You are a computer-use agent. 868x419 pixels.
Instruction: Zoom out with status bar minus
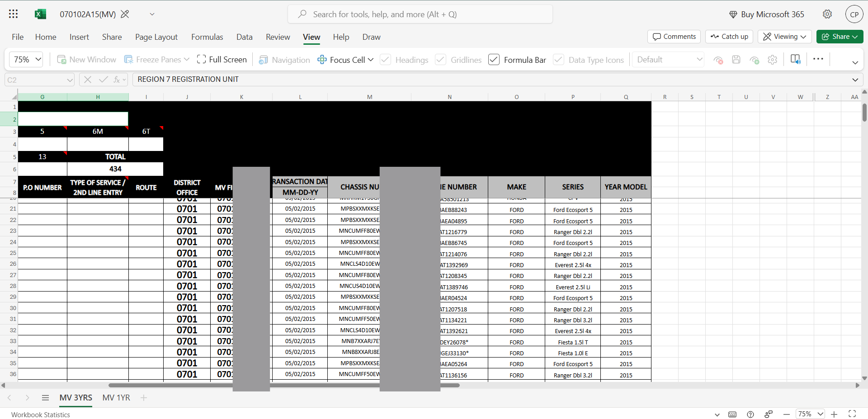coord(787,414)
